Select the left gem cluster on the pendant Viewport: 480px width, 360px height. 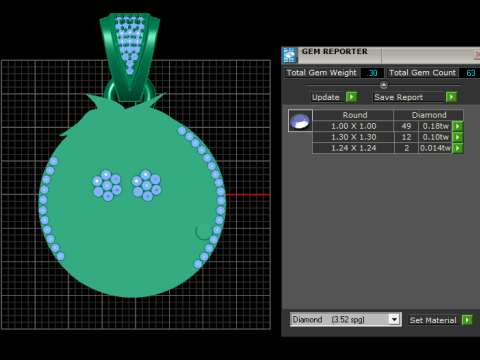pos(107,185)
